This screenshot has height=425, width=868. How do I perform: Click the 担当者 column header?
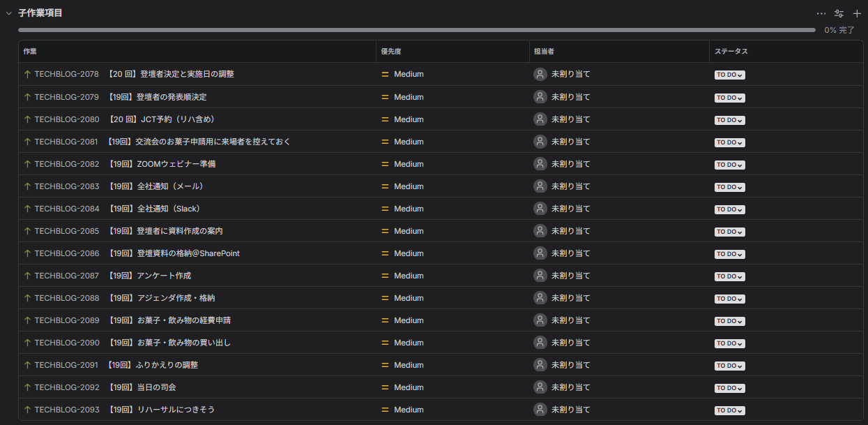pos(544,52)
